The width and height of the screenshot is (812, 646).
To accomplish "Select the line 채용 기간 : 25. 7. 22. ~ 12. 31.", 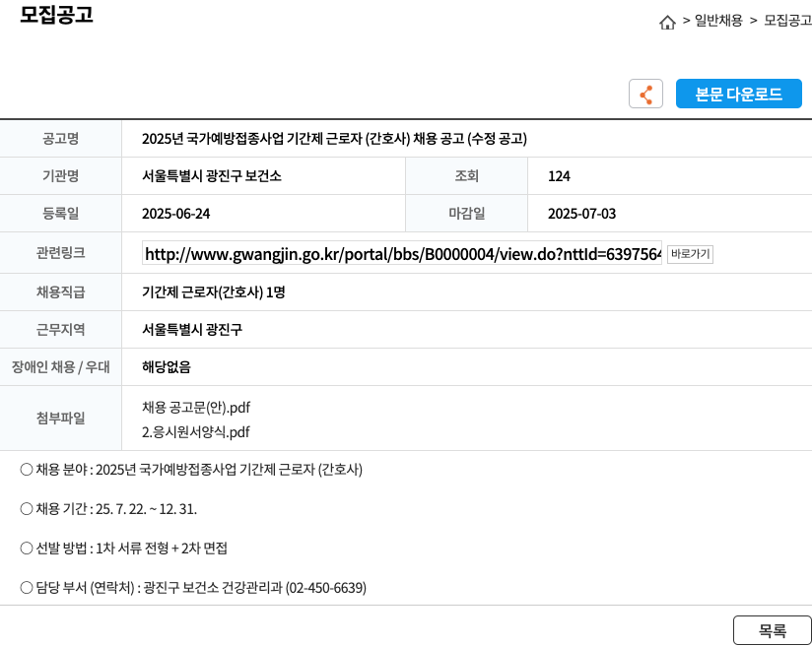I will pos(108,509).
